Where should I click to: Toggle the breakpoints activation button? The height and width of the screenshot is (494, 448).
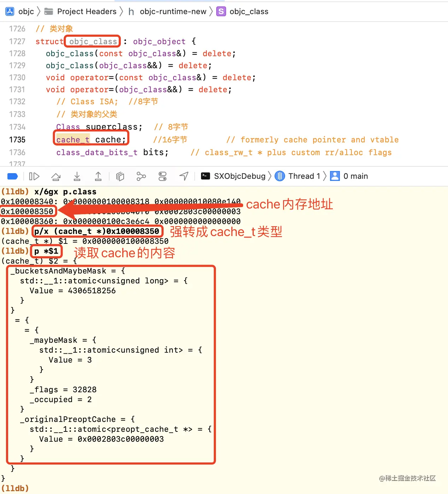click(x=12, y=176)
